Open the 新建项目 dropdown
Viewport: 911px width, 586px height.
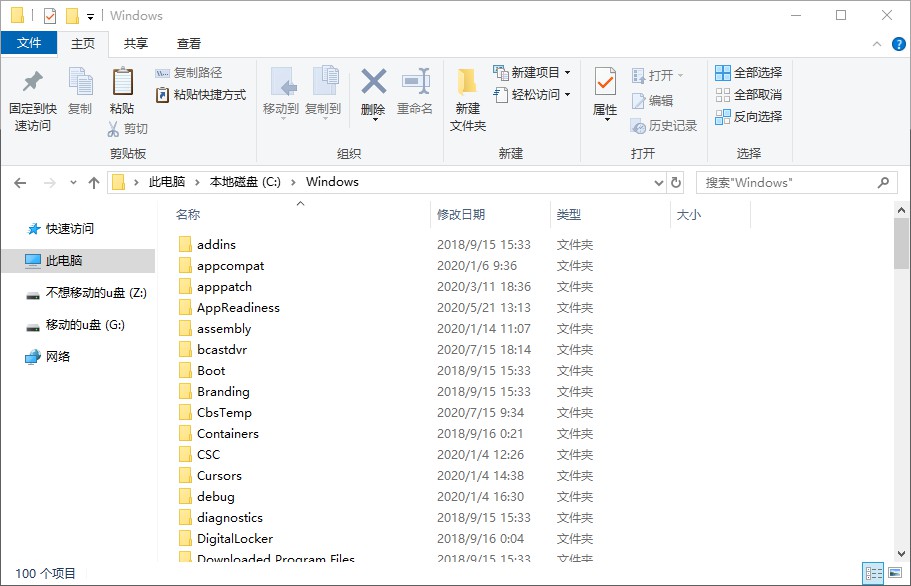pos(532,73)
